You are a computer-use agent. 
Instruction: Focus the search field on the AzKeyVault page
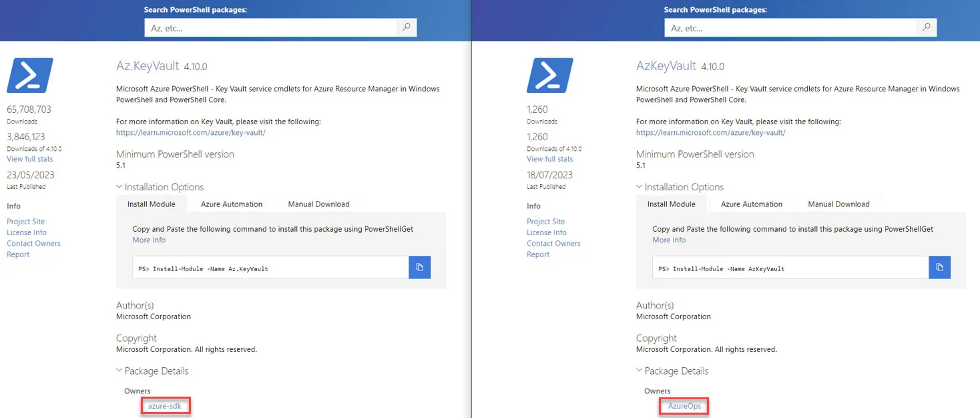(791, 27)
